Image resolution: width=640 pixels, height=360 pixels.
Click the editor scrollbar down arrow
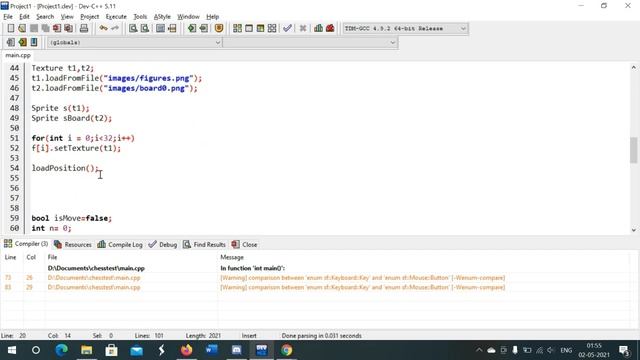pyautogui.click(x=633, y=230)
